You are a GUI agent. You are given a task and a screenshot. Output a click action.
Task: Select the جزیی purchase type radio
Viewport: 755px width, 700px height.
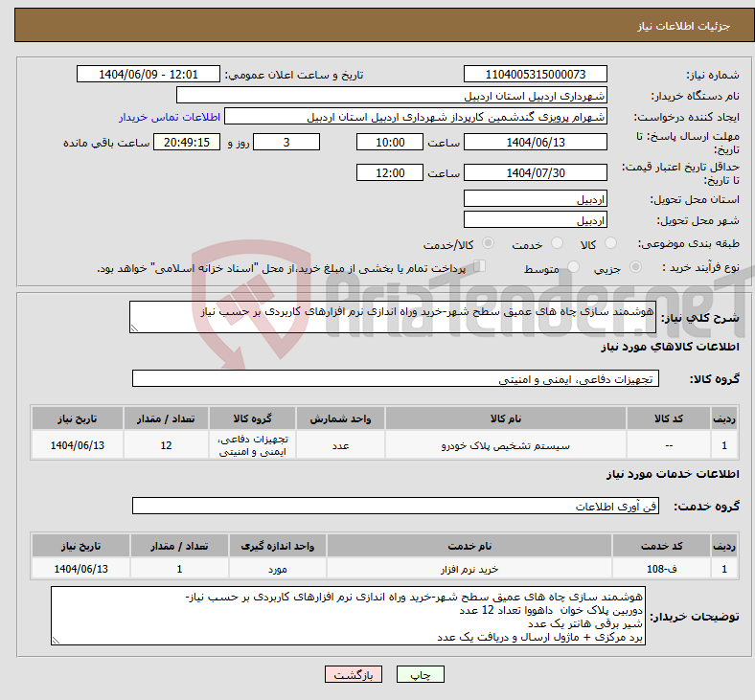(x=635, y=267)
